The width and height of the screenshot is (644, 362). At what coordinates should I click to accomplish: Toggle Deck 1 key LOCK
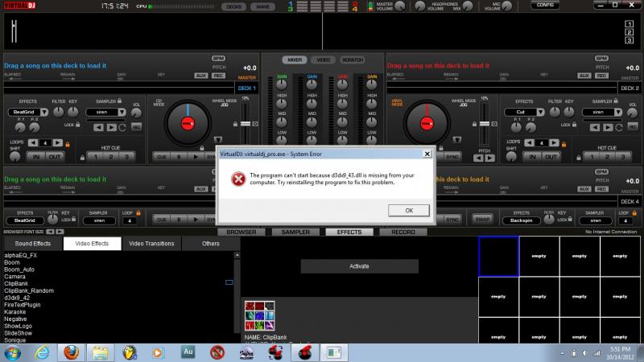72,125
